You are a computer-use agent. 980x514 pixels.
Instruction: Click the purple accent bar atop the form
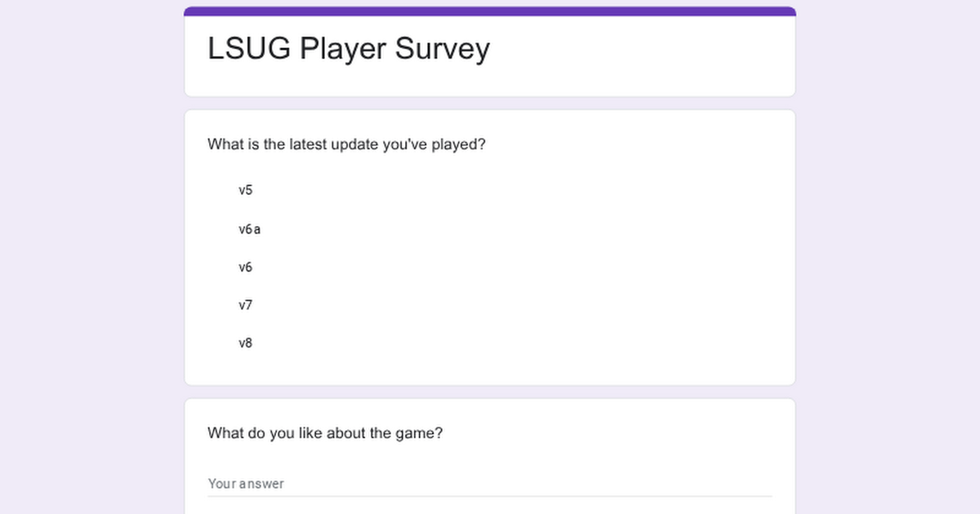(490, 11)
